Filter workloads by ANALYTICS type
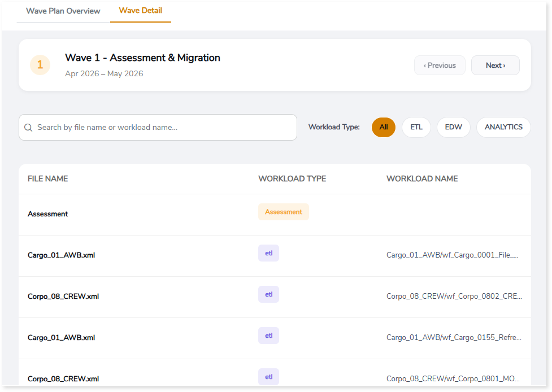The image size is (552, 392). coord(503,127)
